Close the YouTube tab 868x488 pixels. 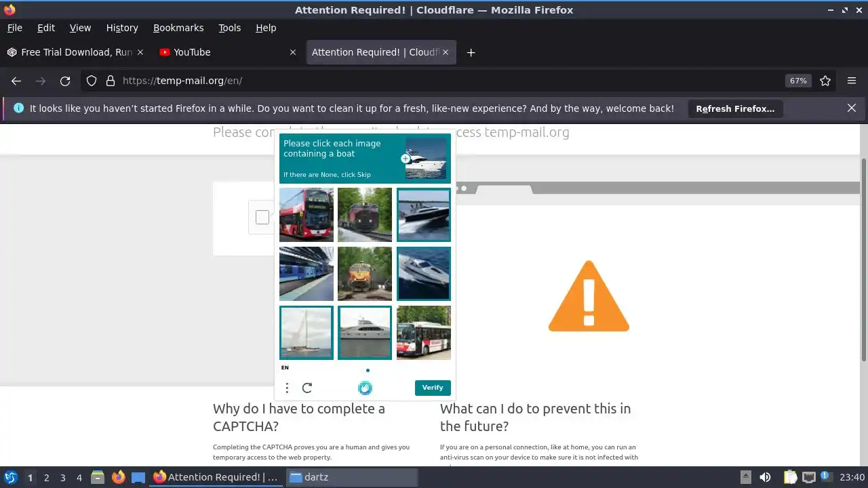pyautogui.click(x=293, y=52)
